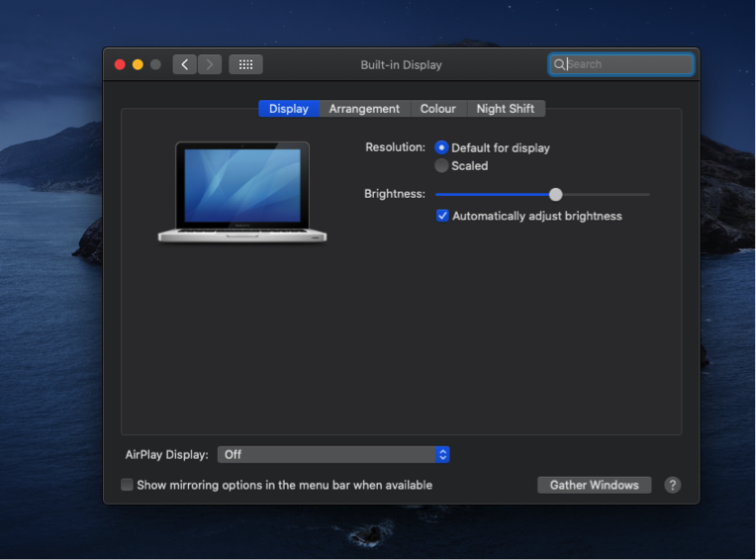Show all preferences grid icon
The height and width of the screenshot is (560, 756).
point(245,64)
